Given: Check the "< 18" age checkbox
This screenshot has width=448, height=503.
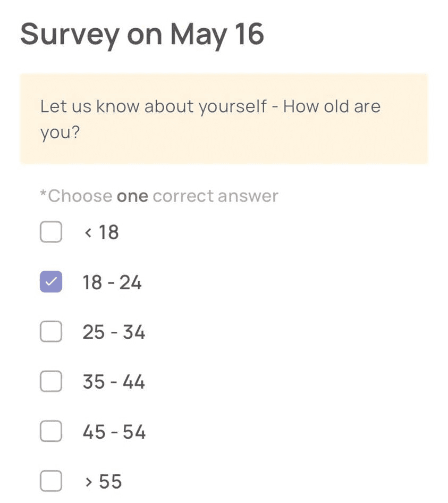Looking at the screenshot, I should click(x=51, y=232).
